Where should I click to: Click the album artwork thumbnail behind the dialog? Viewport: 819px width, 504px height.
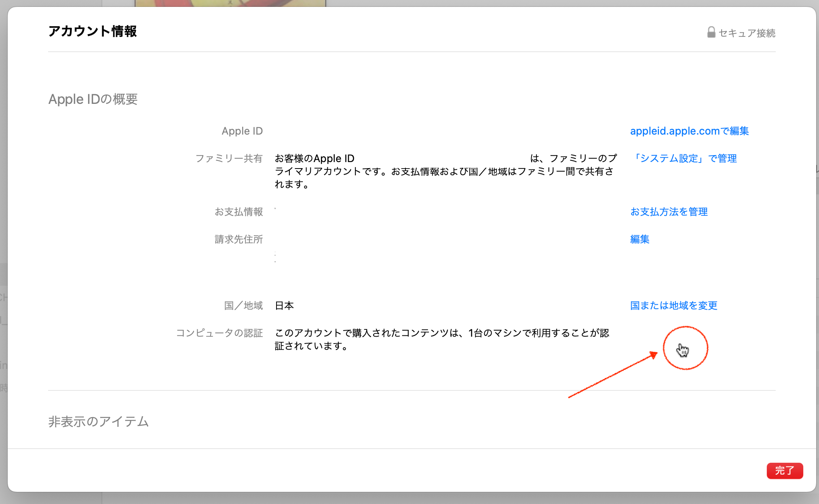pyautogui.click(x=230, y=3)
